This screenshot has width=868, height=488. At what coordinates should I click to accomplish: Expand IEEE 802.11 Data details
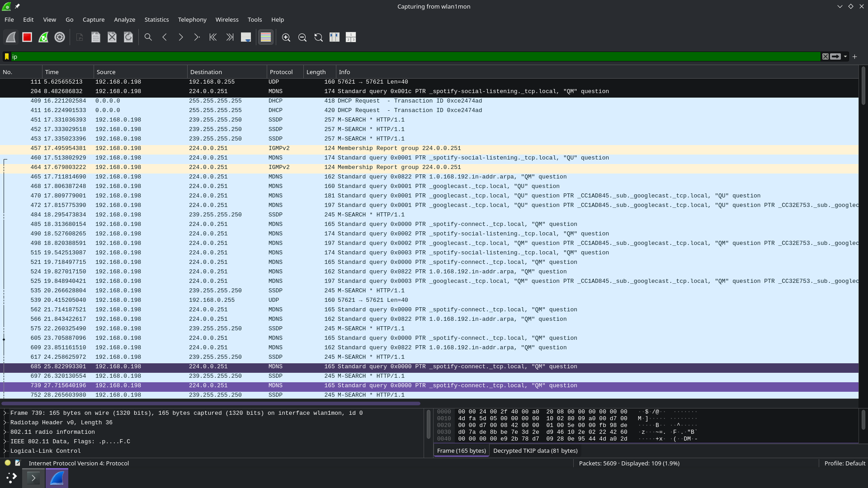tap(5, 441)
